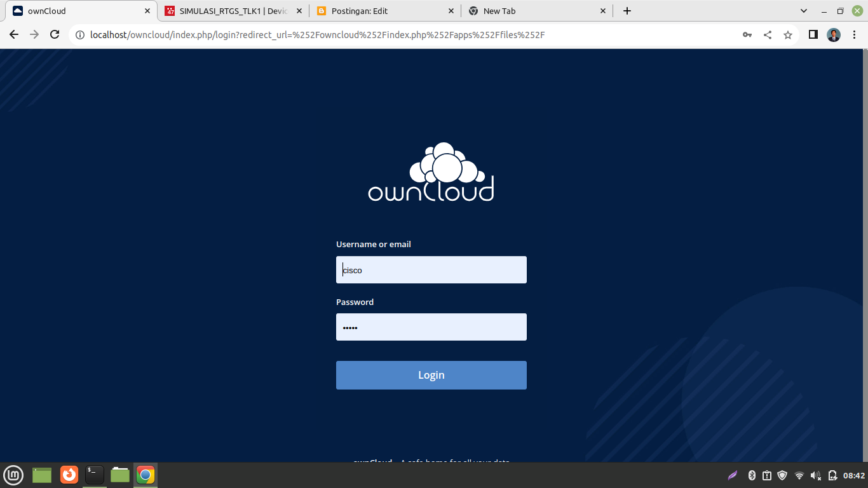Open the battery power tray icon
868x488 pixels.
[x=832, y=475]
